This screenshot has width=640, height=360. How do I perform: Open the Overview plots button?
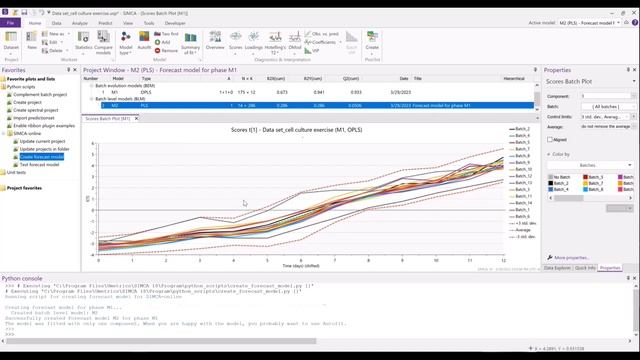coord(215,41)
